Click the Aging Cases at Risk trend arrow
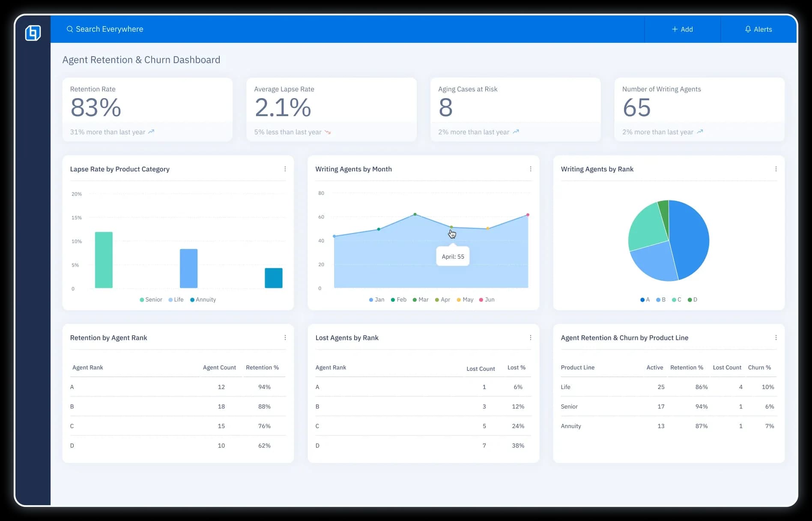The height and width of the screenshot is (521, 812). (x=516, y=132)
